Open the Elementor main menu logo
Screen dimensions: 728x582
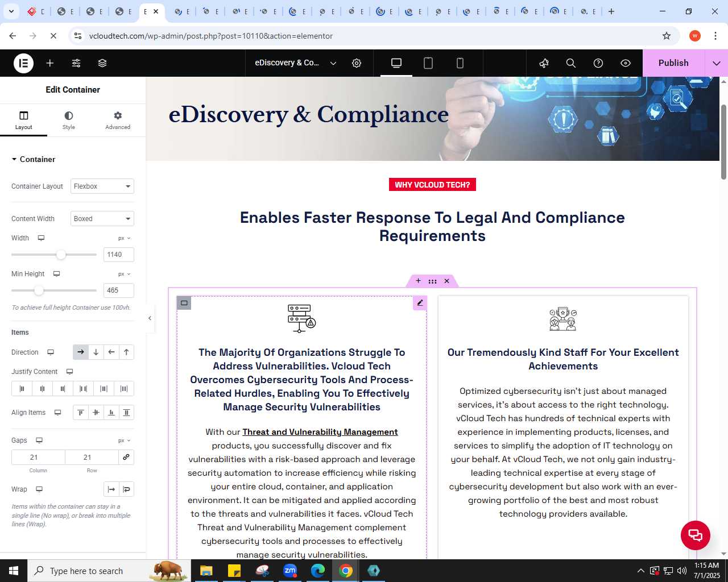(23, 63)
